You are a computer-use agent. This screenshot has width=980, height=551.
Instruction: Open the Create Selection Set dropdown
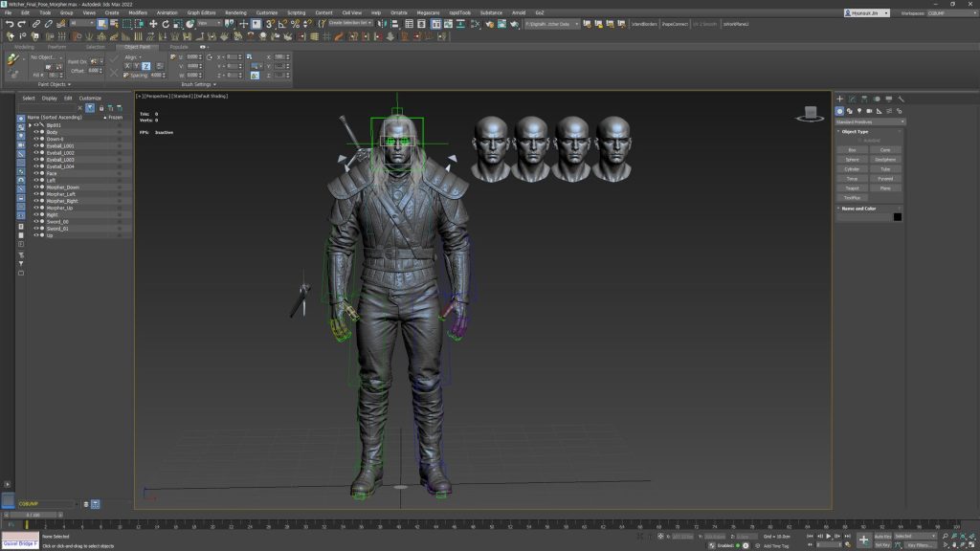click(350, 23)
